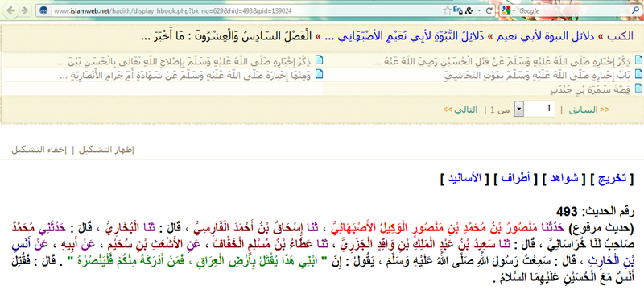The width and height of the screenshot is (644, 294).
Task: Open the الكتب breadcrumb link
Action: 621,35
